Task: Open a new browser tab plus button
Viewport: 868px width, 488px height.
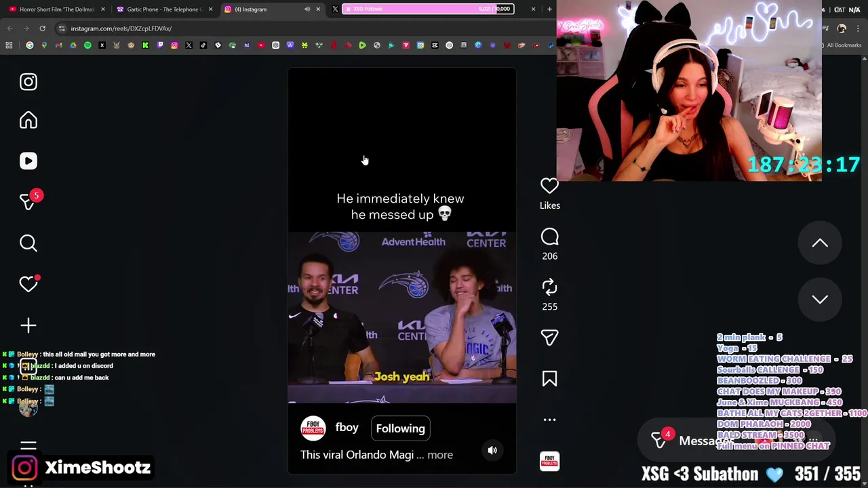Action: tap(549, 9)
